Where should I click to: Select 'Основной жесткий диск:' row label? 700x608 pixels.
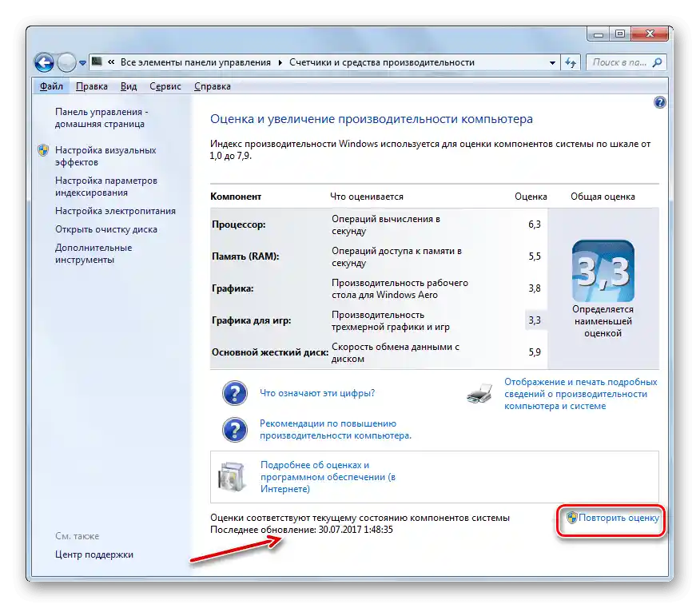[x=270, y=352]
